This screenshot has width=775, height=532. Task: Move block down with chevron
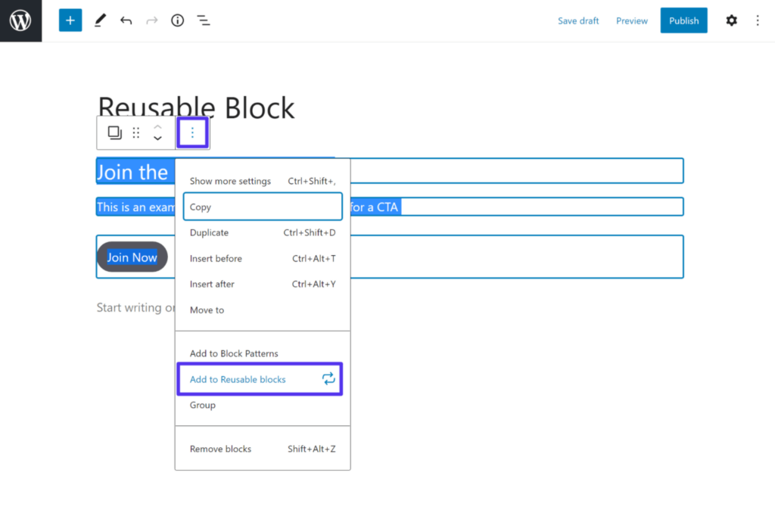pyautogui.click(x=157, y=139)
